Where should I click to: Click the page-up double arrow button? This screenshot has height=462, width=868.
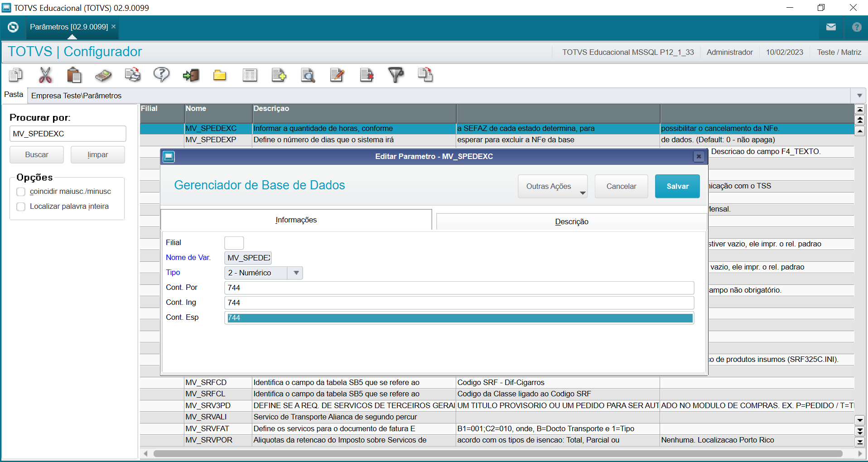(860, 120)
